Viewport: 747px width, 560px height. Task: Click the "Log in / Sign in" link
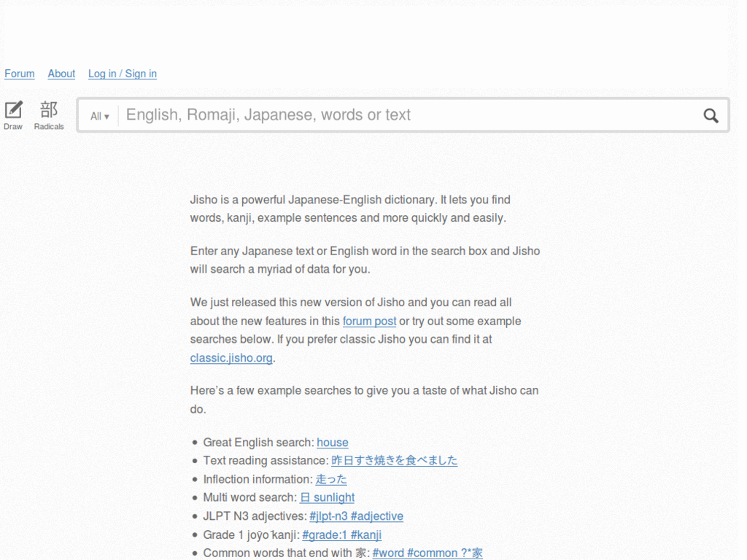(122, 74)
